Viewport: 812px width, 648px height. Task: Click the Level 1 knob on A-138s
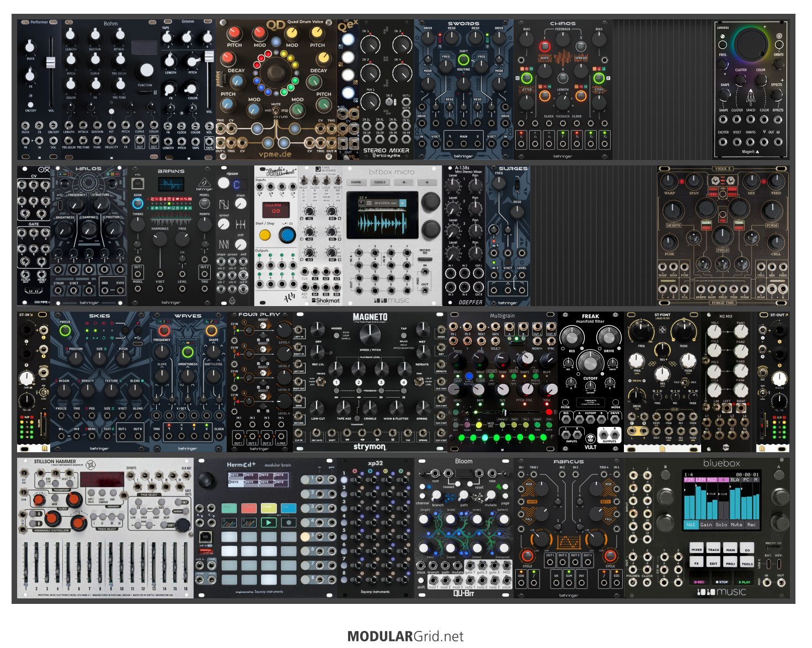(x=453, y=184)
